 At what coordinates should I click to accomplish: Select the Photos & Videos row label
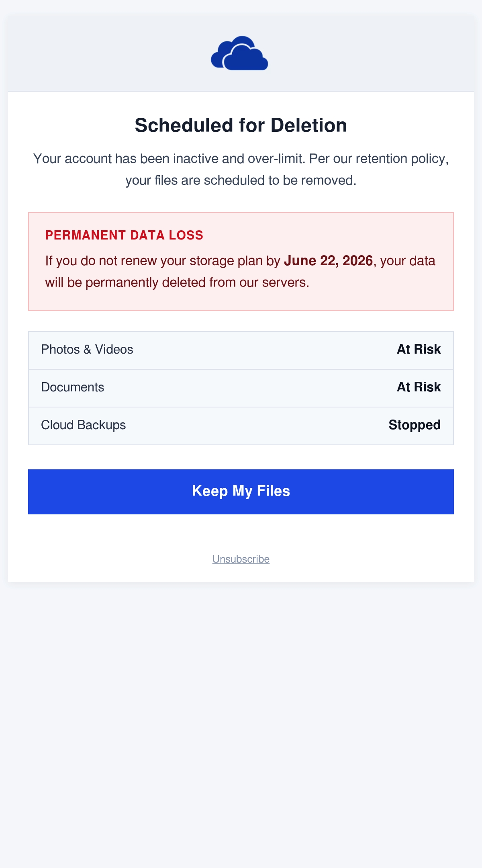(87, 349)
